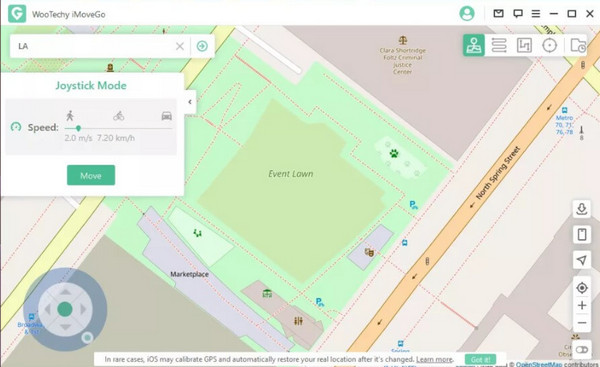The height and width of the screenshot is (367, 600).
Task: Click the theater masks icon on map
Action: click(x=369, y=252)
